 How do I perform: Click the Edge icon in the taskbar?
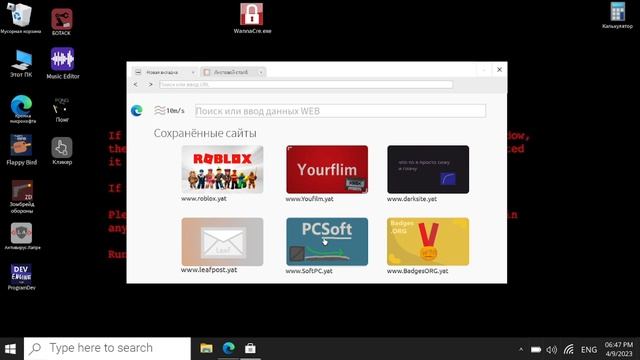pos(229,348)
